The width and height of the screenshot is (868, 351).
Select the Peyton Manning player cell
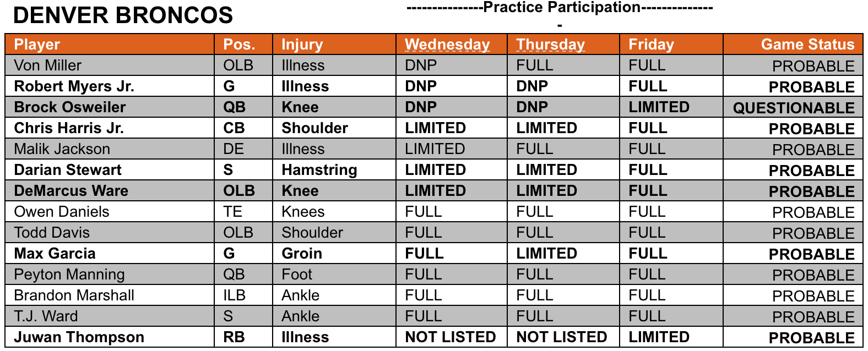[x=110, y=275]
